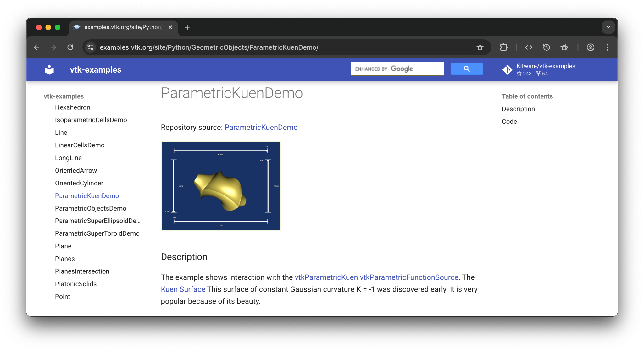Open LinearCellsDemo in the sidebar

[80, 145]
